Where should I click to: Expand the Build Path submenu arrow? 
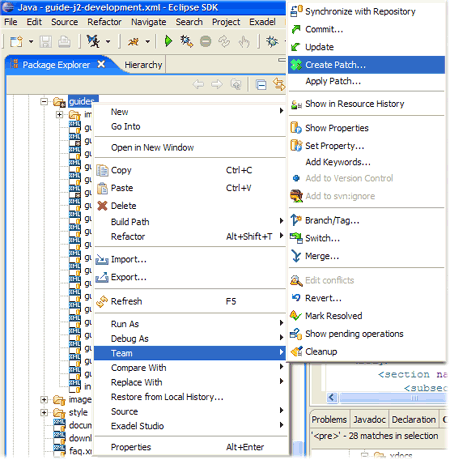click(x=281, y=221)
